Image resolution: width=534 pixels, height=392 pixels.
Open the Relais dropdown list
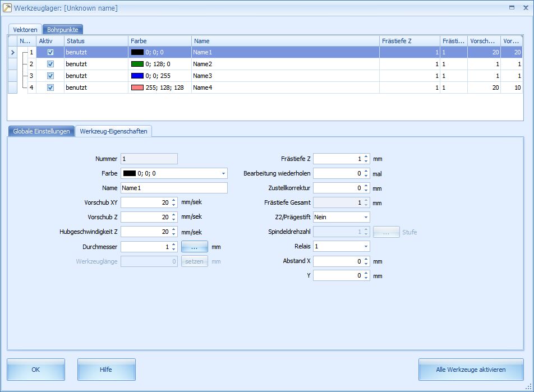point(366,246)
